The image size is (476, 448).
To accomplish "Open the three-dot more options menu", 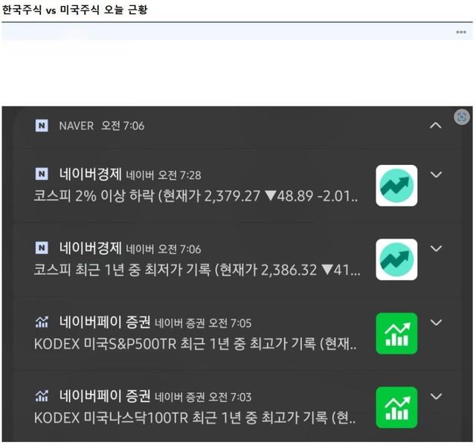I will point(461,32).
